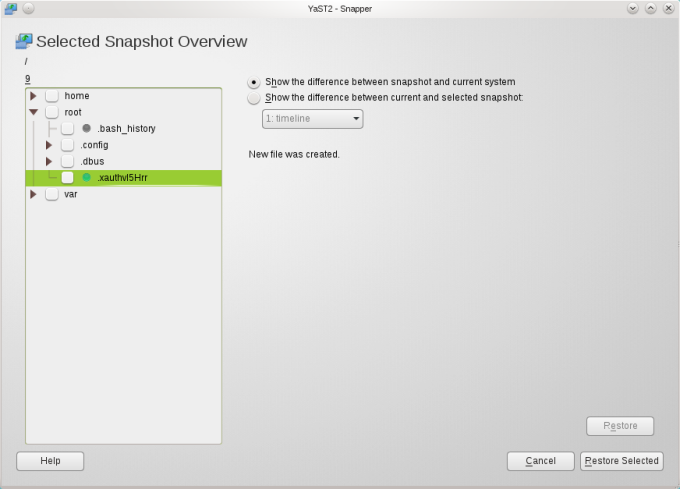Check the var folder checkbox
680x489 pixels.
(52, 194)
